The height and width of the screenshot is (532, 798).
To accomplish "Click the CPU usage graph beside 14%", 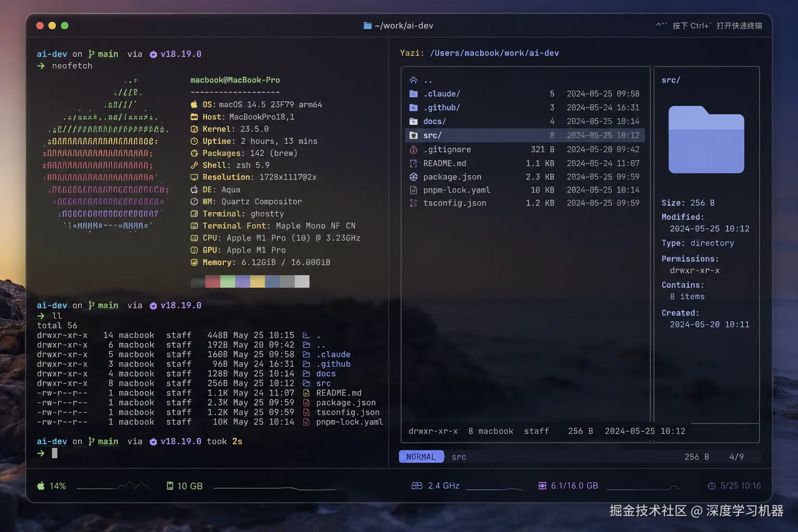I will [113, 486].
